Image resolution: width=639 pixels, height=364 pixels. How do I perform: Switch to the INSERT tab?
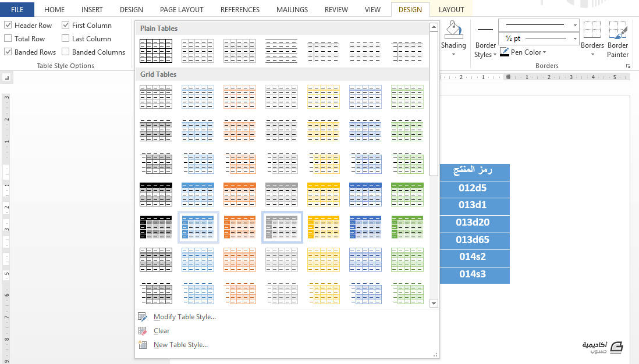[x=92, y=9]
